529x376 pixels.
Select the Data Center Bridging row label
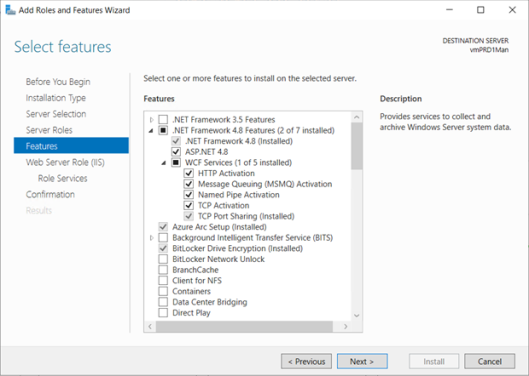point(210,302)
